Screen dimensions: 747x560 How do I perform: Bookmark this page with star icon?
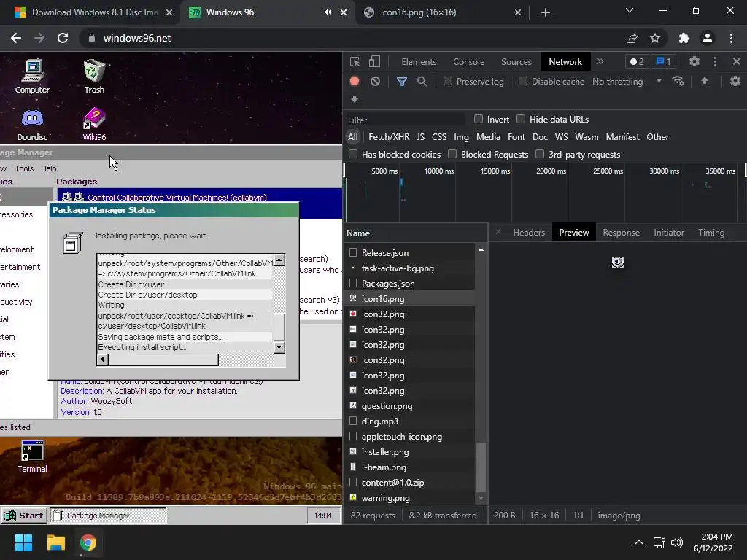point(656,38)
